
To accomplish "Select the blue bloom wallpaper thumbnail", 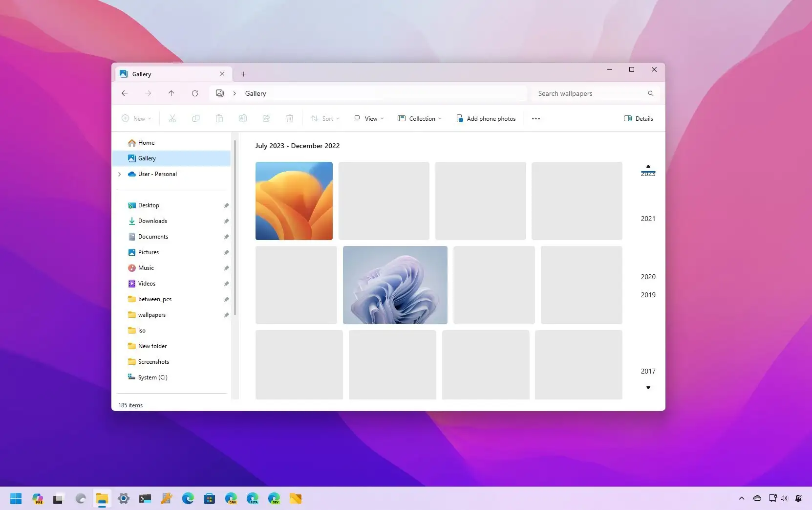I will (395, 285).
